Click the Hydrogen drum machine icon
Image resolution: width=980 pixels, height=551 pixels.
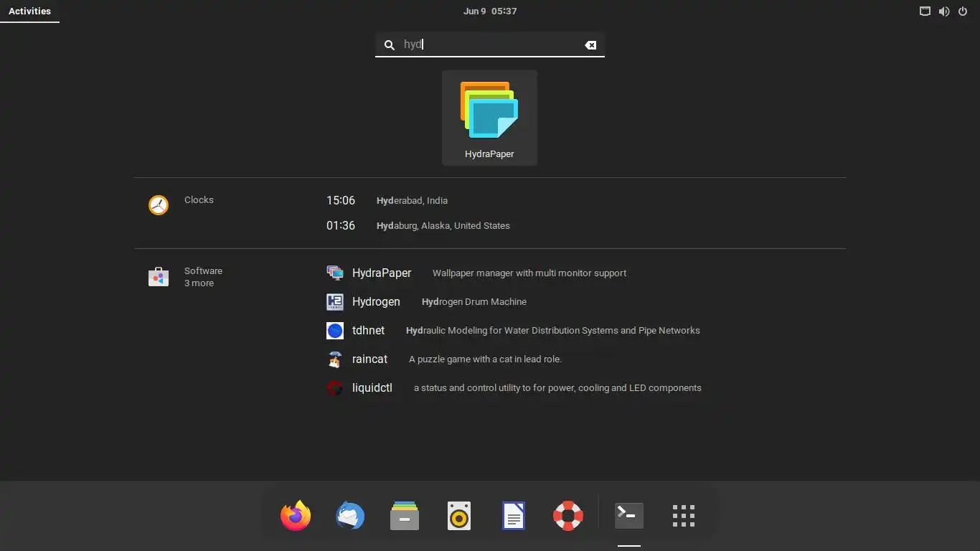tap(335, 301)
